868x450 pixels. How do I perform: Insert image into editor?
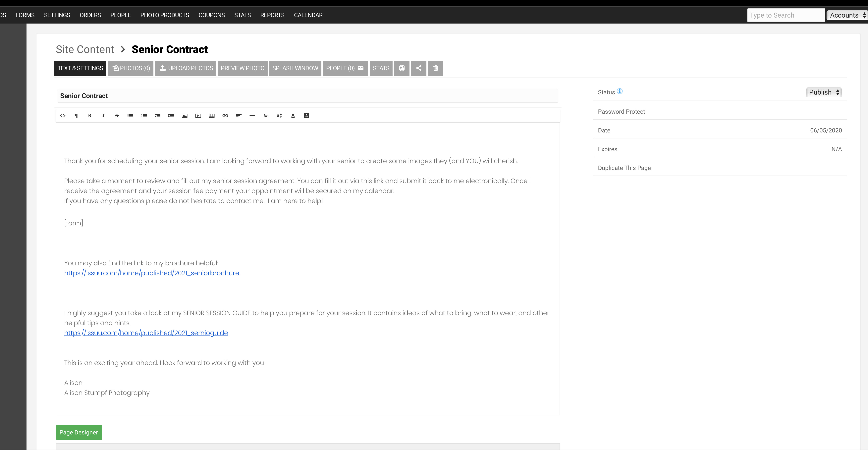point(185,116)
